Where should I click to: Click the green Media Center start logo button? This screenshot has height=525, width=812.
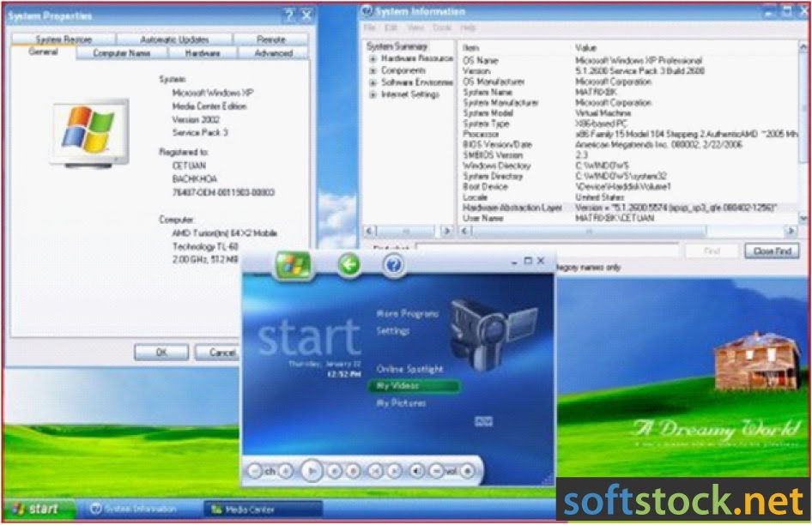(293, 265)
